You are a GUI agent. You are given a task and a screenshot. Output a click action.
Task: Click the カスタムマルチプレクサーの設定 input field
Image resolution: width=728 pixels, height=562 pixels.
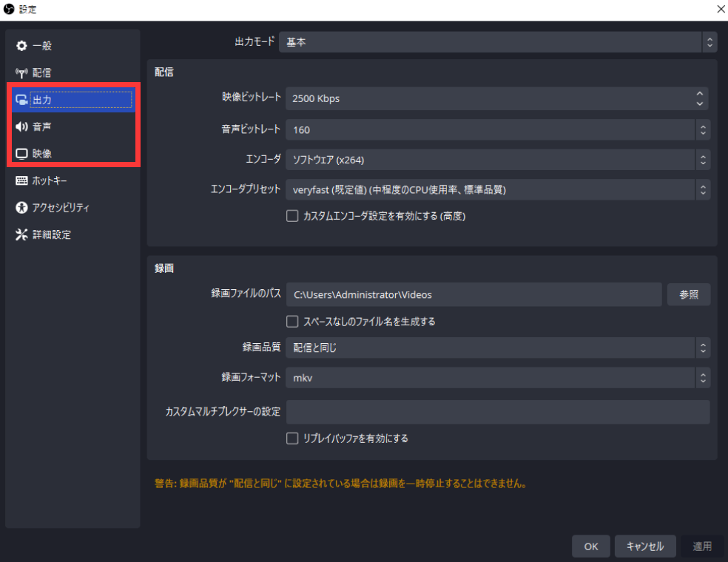[x=497, y=412]
